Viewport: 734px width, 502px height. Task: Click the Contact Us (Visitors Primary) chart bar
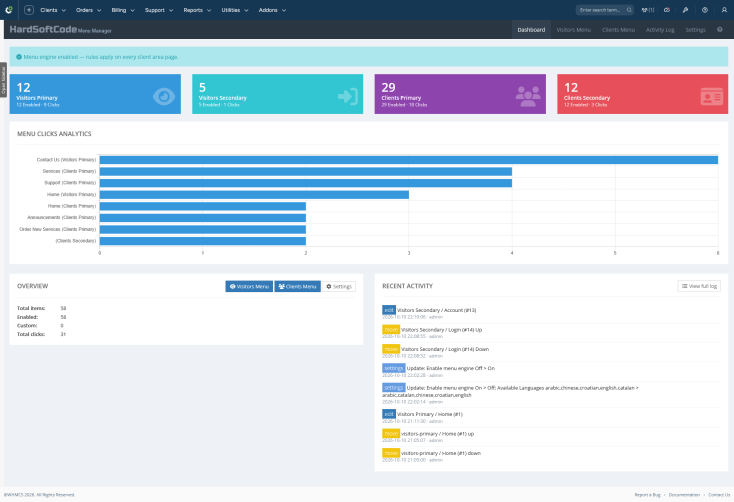click(409, 160)
